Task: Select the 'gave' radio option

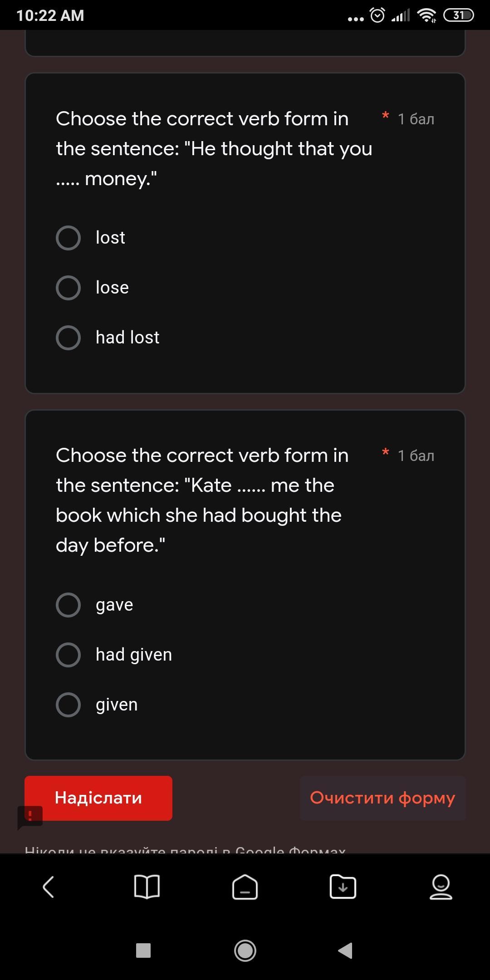Action: [x=69, y=605]
